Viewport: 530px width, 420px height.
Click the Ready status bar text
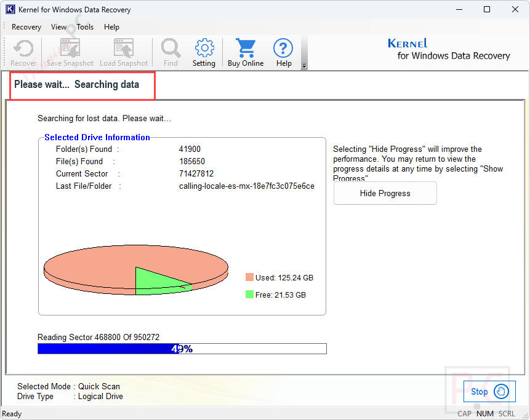pos(12,414)
